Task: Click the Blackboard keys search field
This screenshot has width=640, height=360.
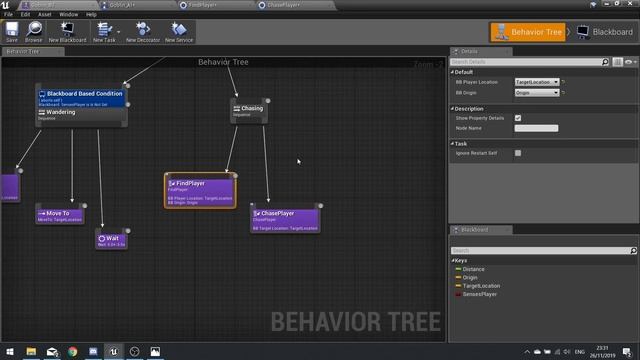Action: point(540,251)
